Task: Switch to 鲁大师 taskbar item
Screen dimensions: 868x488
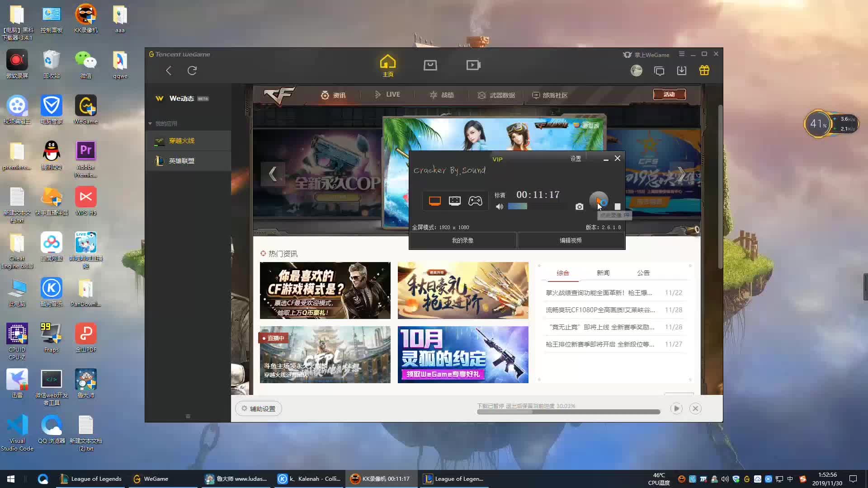Action: [236, 479]
